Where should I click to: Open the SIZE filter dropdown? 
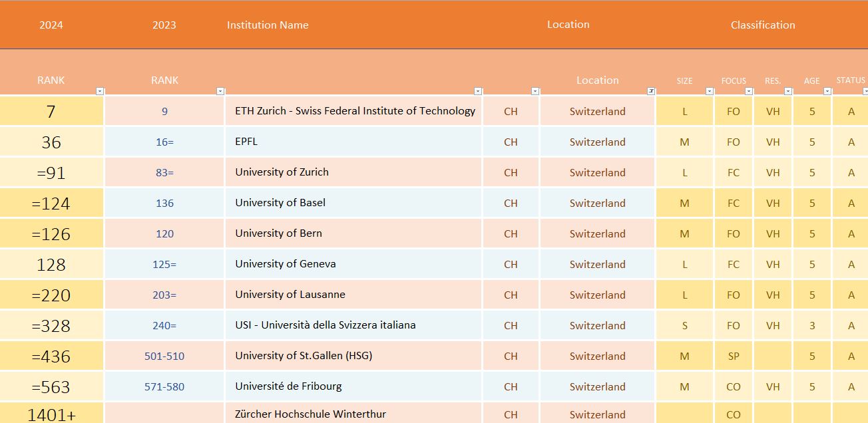(x=710, y=91)
